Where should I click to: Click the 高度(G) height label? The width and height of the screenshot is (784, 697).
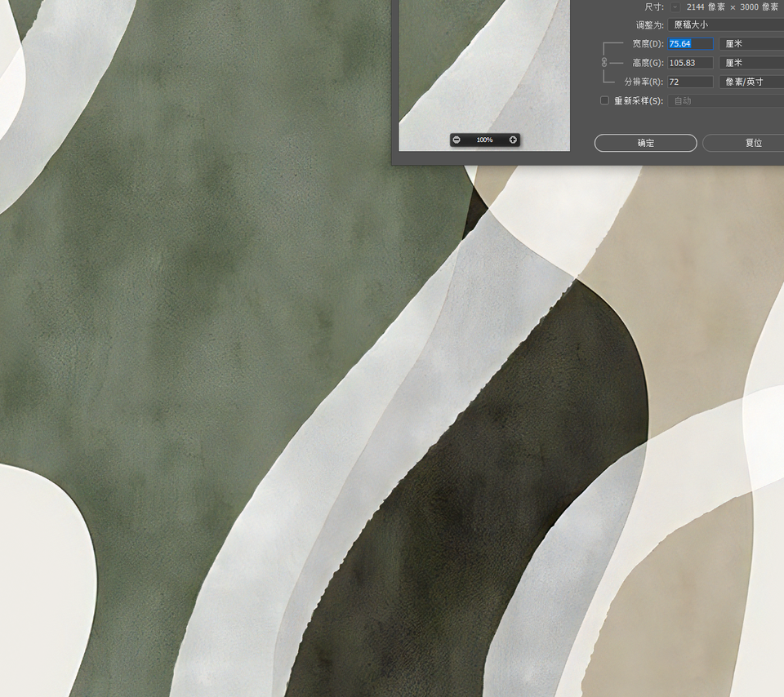(648, 63)
